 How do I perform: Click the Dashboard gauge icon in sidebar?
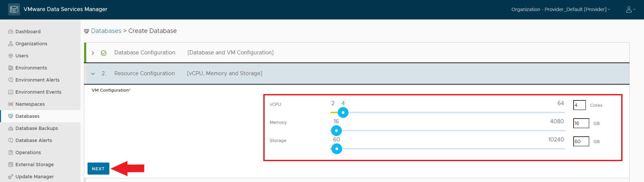(x=11, y=32)
